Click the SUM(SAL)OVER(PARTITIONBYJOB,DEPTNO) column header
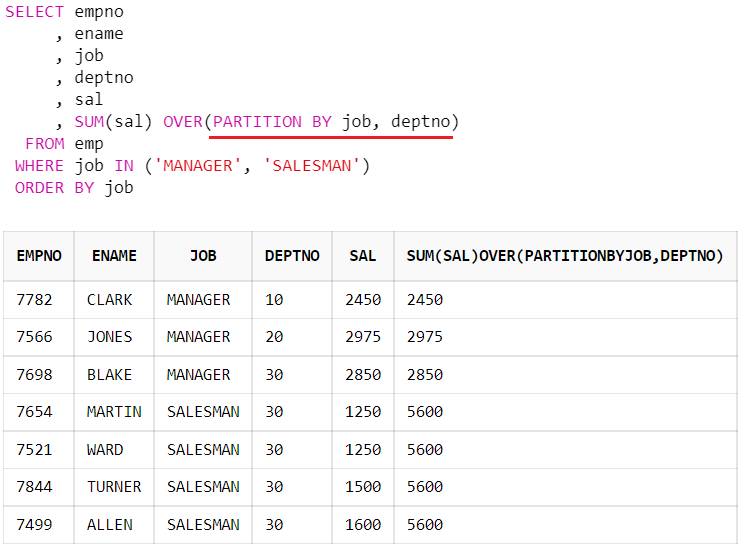 pyautogui.click(x=565, y=256)
